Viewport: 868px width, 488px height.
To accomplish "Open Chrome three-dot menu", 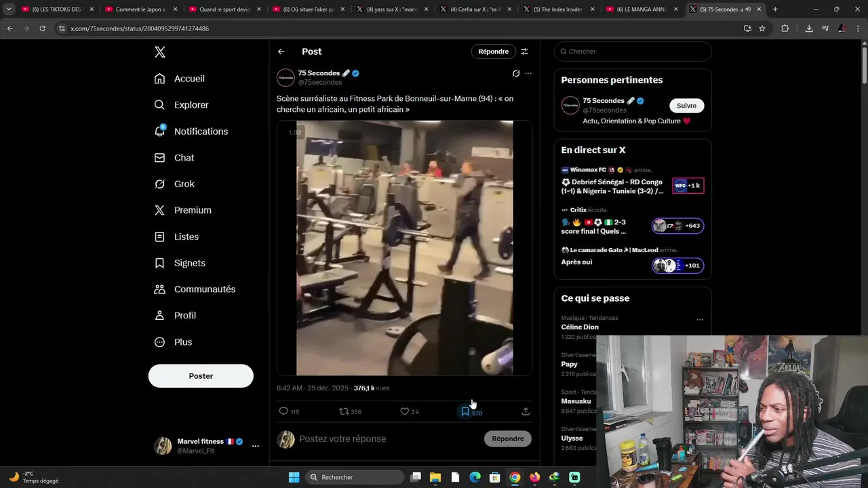I will [859, 28].
